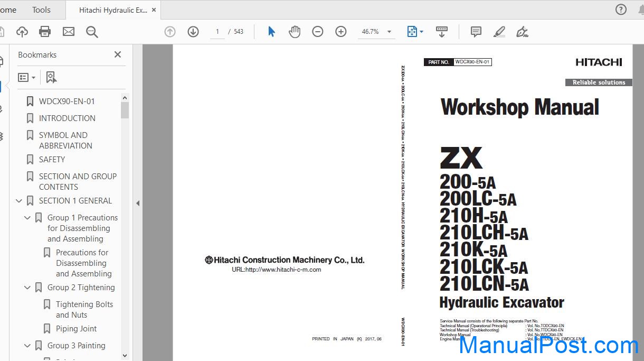Screen dimensions: 644x361
Task: Open Tightening Bolts and Nuts bookmark
Action: [84, 310]
